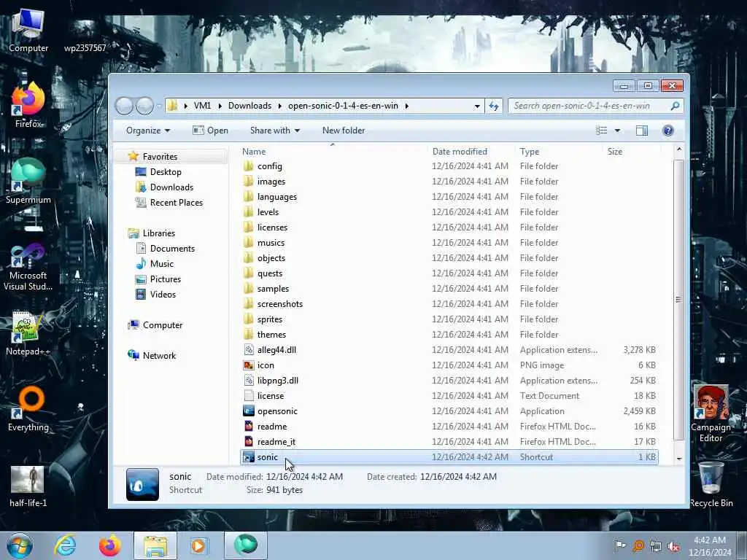Open Microsoft Visual Studio desktop shortcut
This screenshot has width=747, height=560.
pyautogui.click(x=28, y=267)
